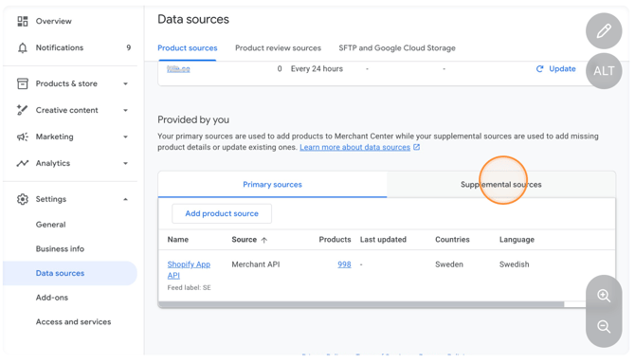This screenshot has height=364, width=635.
Task: Switch to Product sources tab
Action: [187, 48]
